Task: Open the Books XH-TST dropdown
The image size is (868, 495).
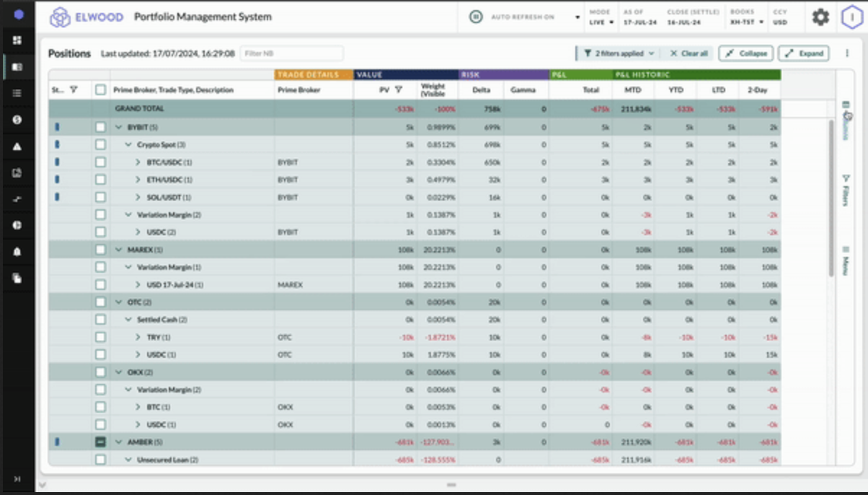Action: (x=746, y=22)
